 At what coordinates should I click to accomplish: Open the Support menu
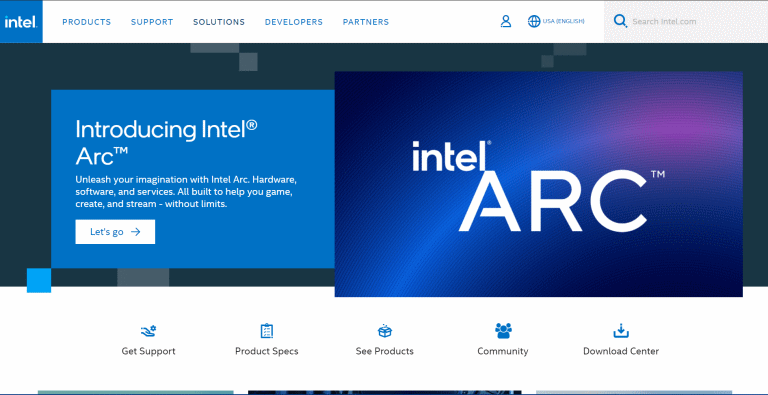(x=152, y=22)
